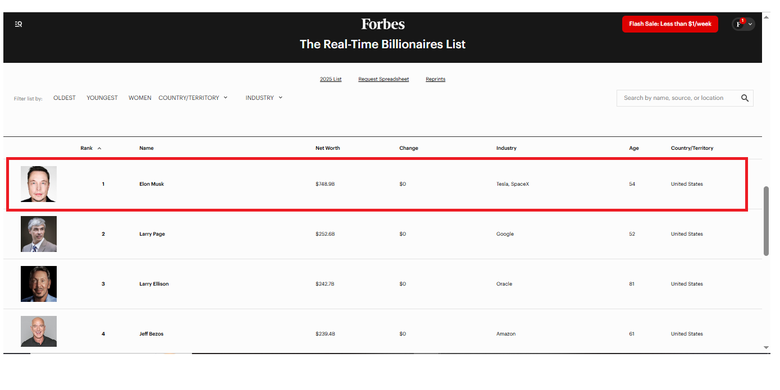Screen dimensions: 780x390
Task: Click Elon Musk's net worth value
Action: click(325, 184)
